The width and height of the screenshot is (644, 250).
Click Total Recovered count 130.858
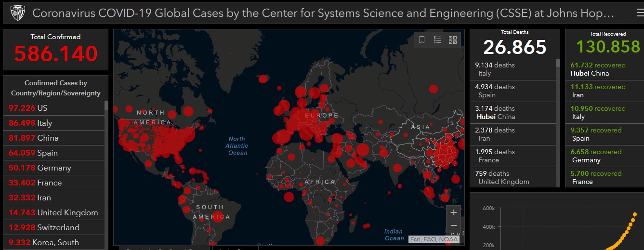pyautogui.click(x=608, y=46)
